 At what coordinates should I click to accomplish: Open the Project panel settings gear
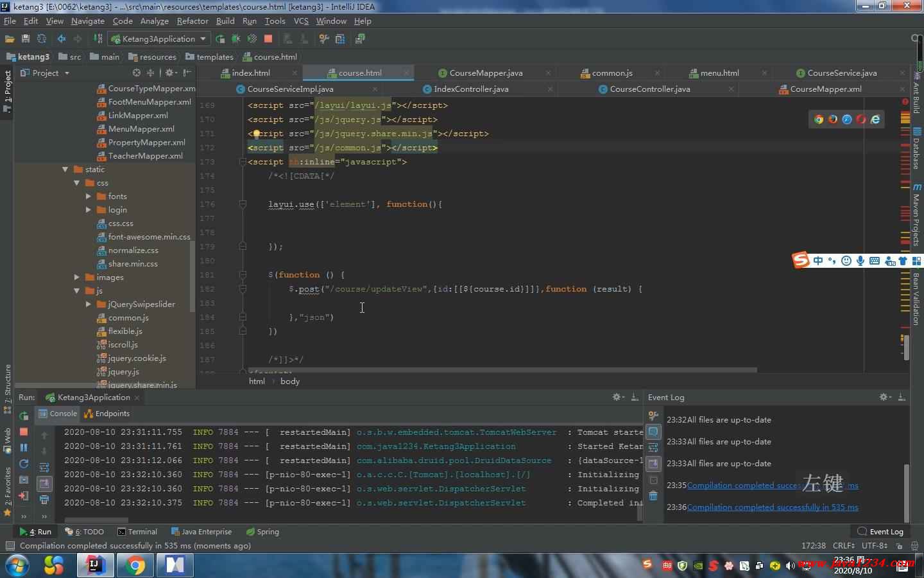pyautogui.click(x=170, y=73)
